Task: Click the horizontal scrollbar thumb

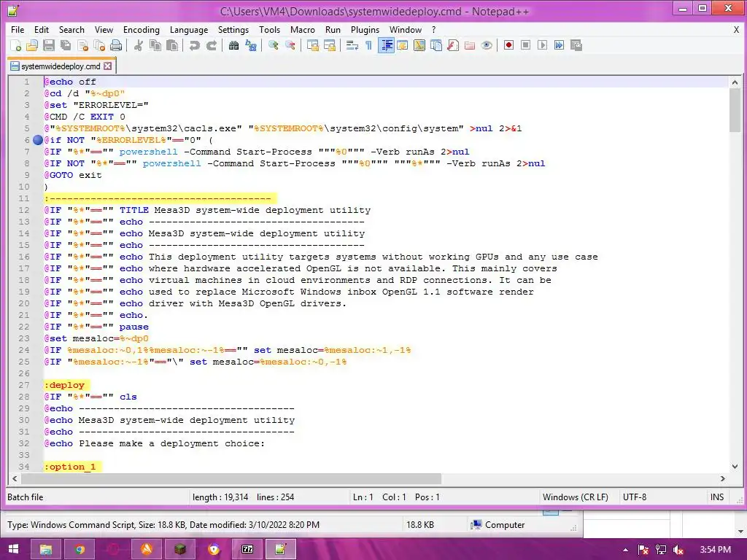Action: click(231, 478)
